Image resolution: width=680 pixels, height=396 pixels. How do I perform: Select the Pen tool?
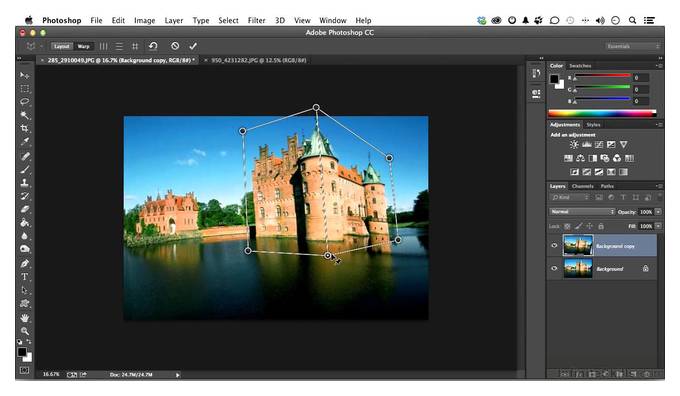tap(24, 263)
